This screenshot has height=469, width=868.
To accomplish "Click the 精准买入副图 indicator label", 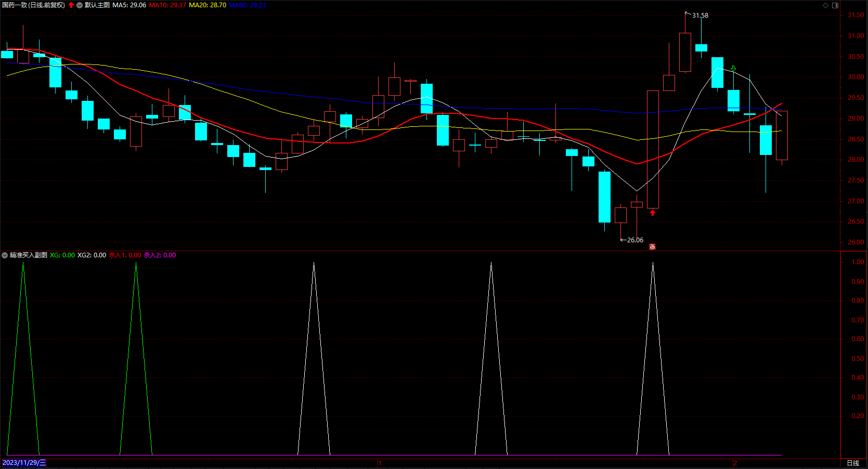I will click(x=29, y=255).
